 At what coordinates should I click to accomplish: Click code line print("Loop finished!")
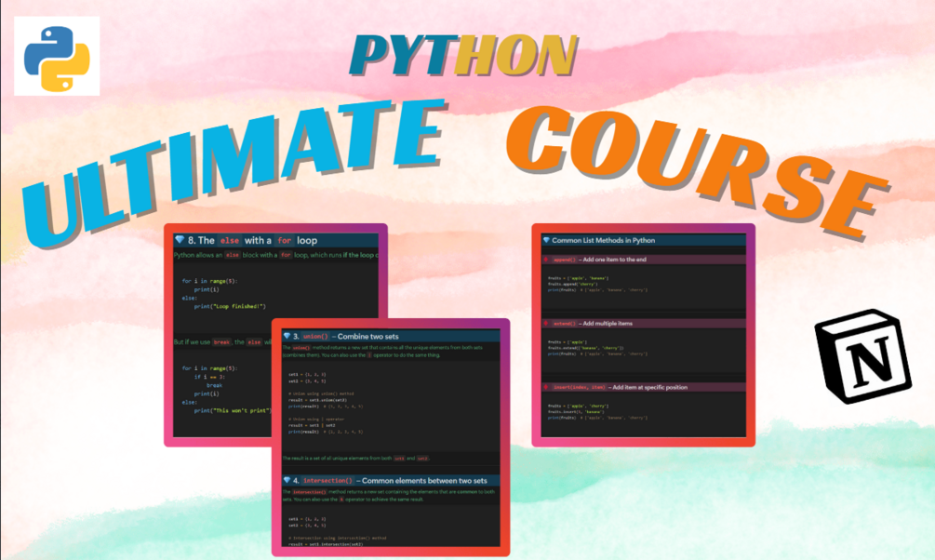[230, 307]
